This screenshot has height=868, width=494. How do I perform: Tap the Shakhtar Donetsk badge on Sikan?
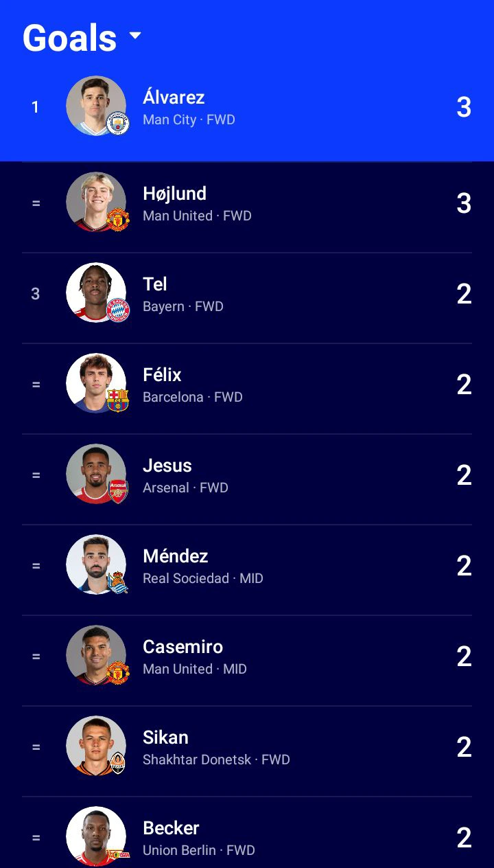pyautogui.click(x=118, y=764)
